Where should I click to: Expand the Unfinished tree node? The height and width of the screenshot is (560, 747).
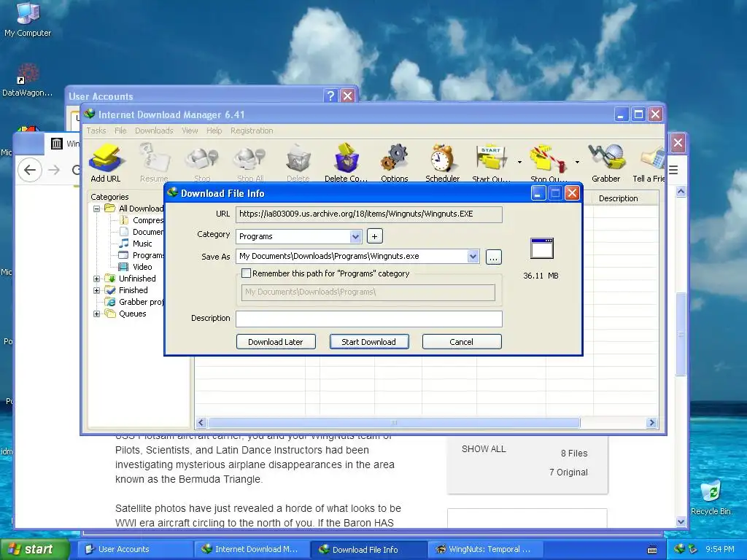point(97,279)
